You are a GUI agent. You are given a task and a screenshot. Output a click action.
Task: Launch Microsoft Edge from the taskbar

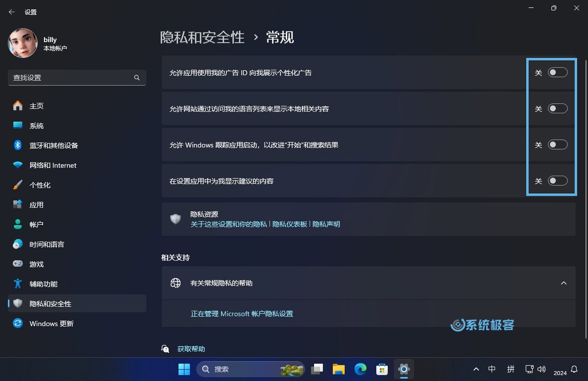tap(360, 369)
